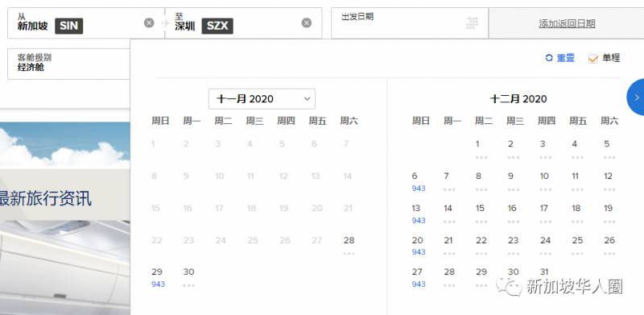Select December 8 in the calendar
The width and height of the screenshot is (644, 315).
[x=481, y=182]
